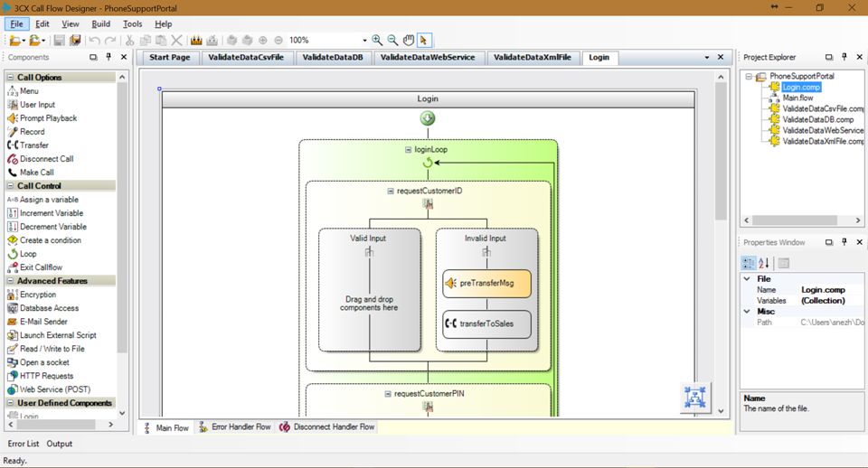
Task: Activate the pan hand tool
Action: click(408, 40)
